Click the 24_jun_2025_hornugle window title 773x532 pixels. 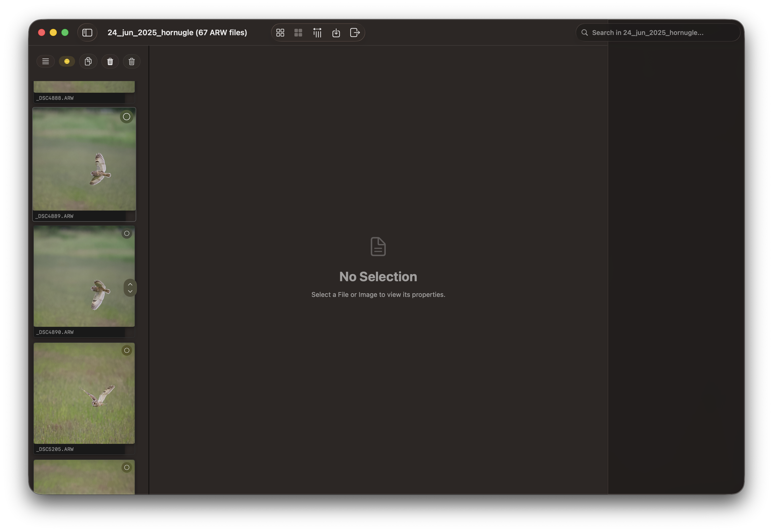point(177,32)
